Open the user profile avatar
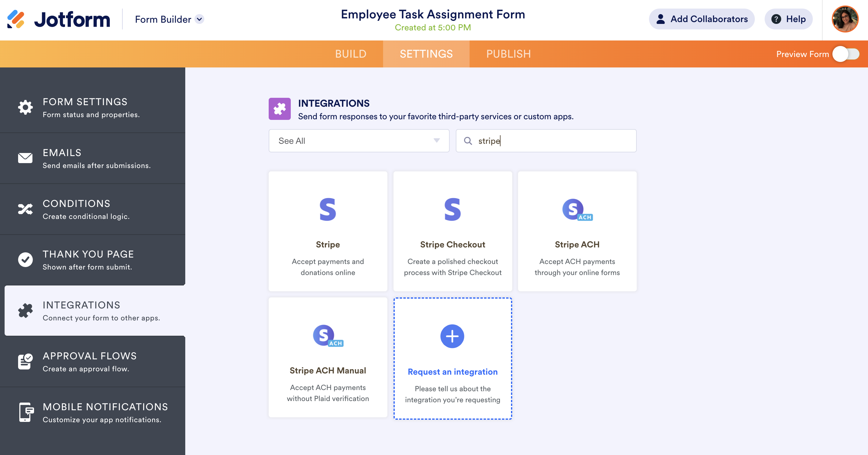Viewport: 868px width, 455px height. [x=845, y=19]
